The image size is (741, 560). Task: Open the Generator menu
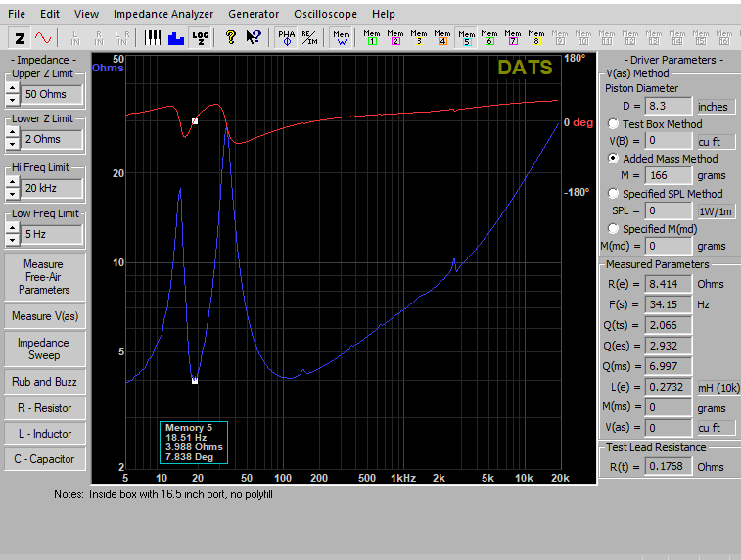pyautogui.click(x=254, y=14)
